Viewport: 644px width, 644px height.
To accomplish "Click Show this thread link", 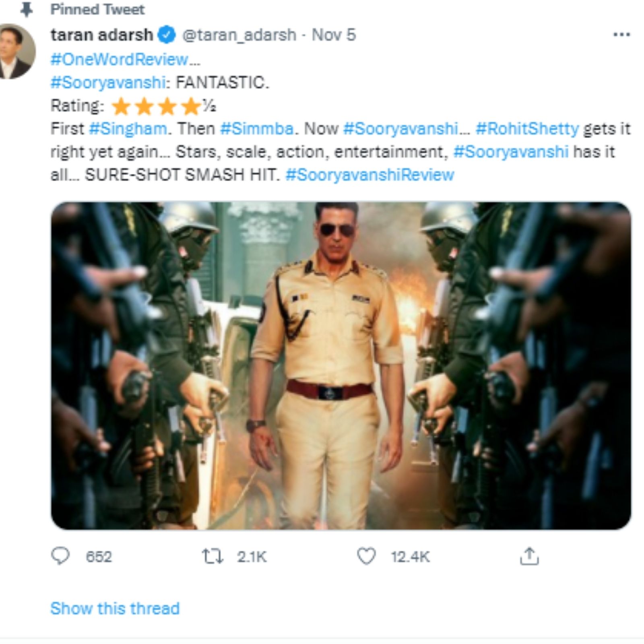I will click(x=115, y=608).
